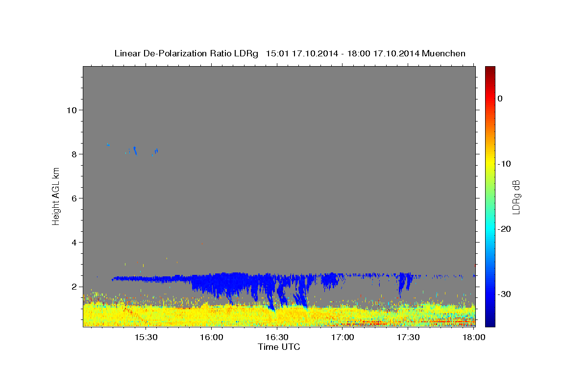
Task: Click the 16:00 time tick label
Action: click(211, 337)
